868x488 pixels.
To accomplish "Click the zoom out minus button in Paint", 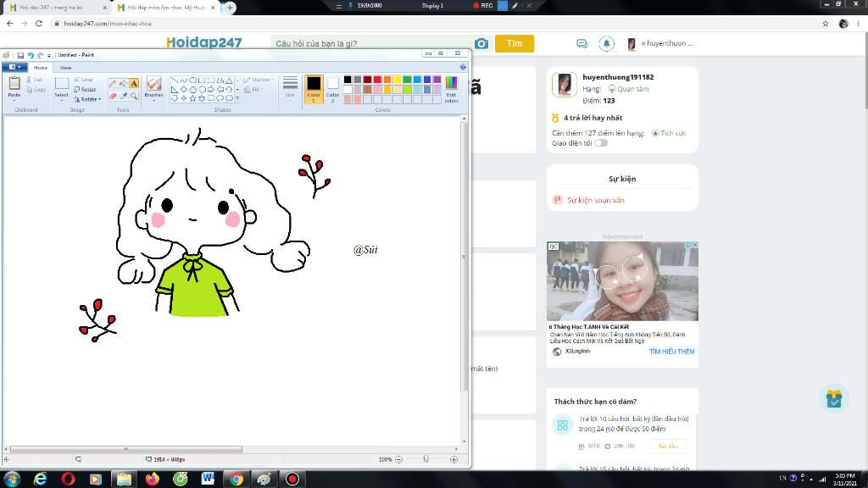I will [398, 459].
